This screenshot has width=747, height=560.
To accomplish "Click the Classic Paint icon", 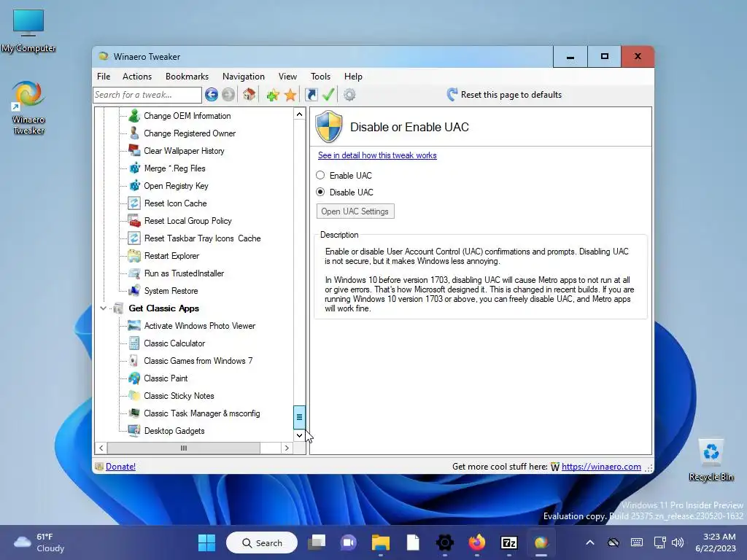I will (x=134, y=378).
